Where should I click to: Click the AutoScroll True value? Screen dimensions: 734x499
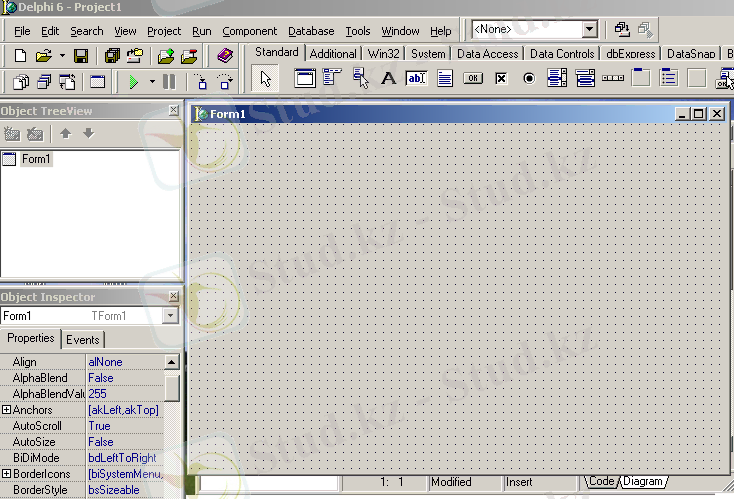pos(99,426)
